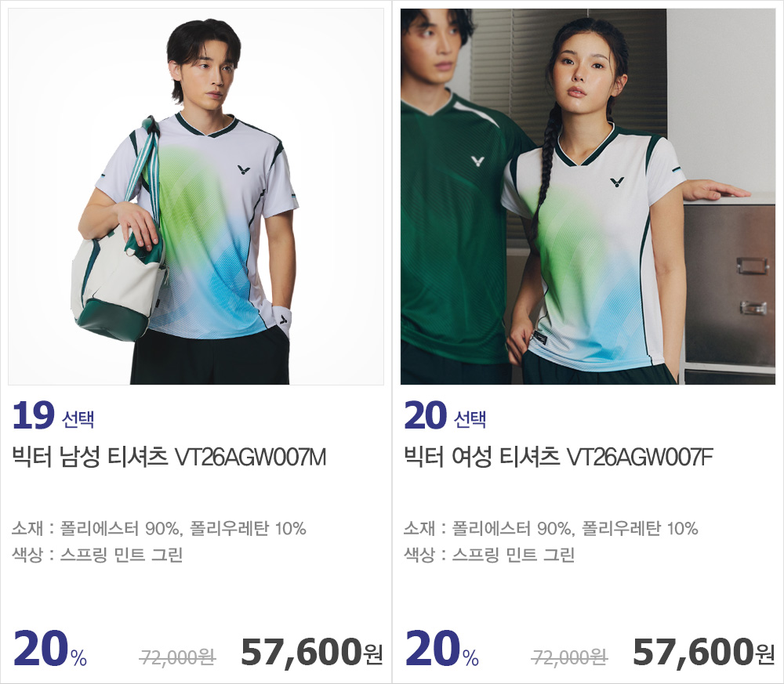Open the women's T-shirt product photo
This screenshot has width=784, height=684.
(588, 197)
